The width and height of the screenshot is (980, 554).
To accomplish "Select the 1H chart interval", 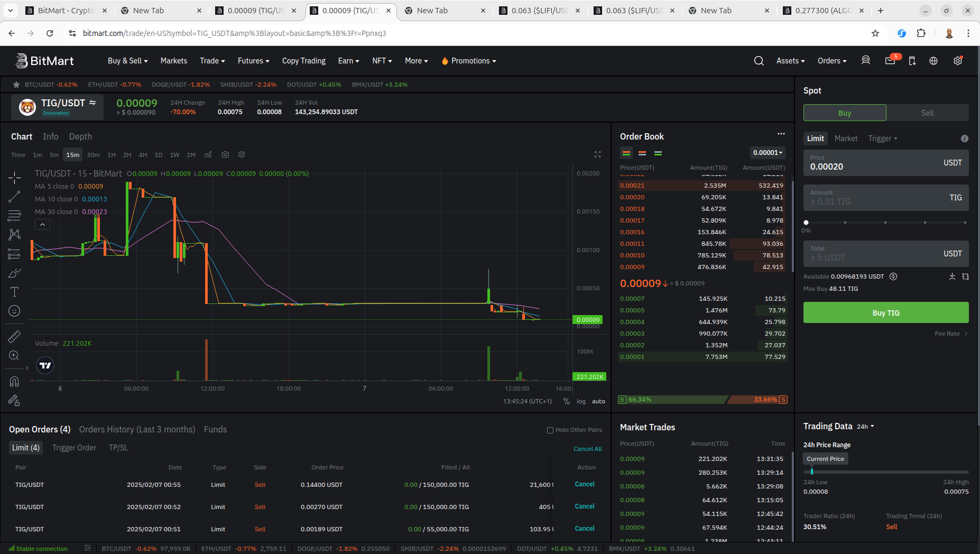I will click(x=112, y=155).
